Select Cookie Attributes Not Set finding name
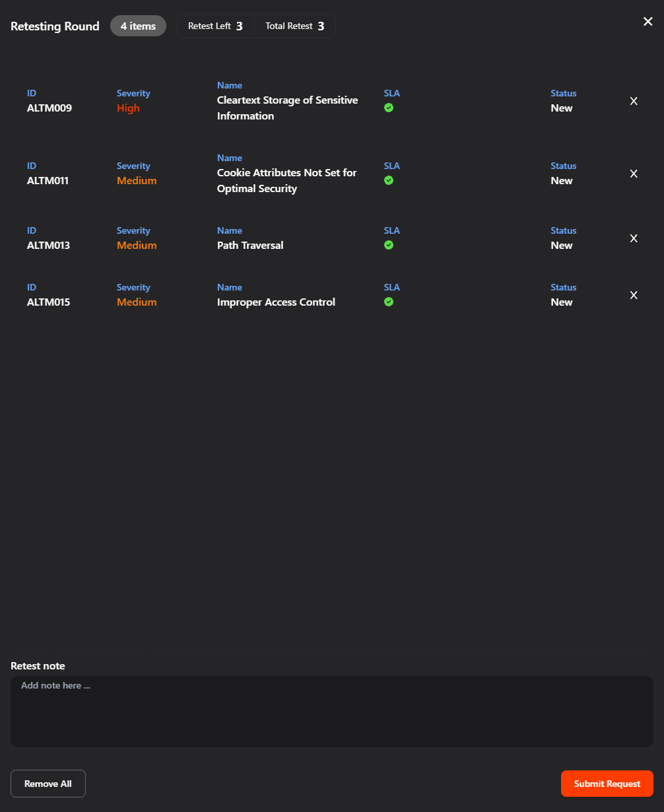Image resolution: width=664 pixels, height=812 pixels. pos(286,180)
